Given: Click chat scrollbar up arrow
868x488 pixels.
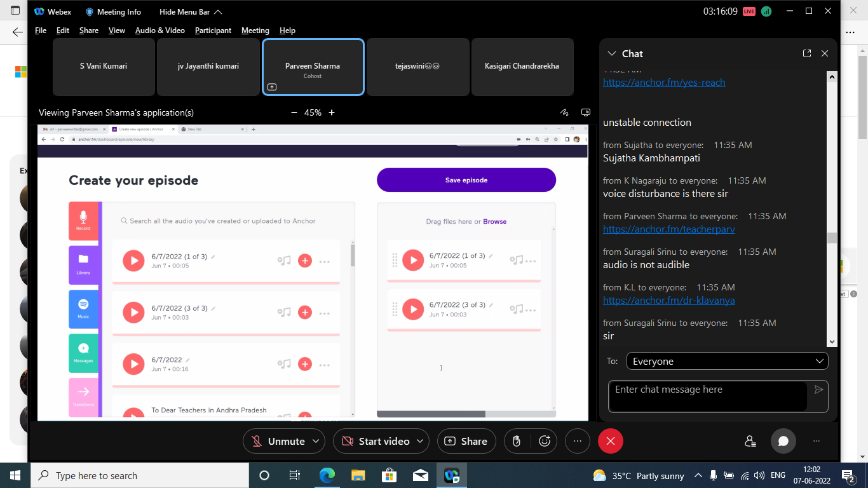Looking at the screenshot, I should (x=832, y=76).
